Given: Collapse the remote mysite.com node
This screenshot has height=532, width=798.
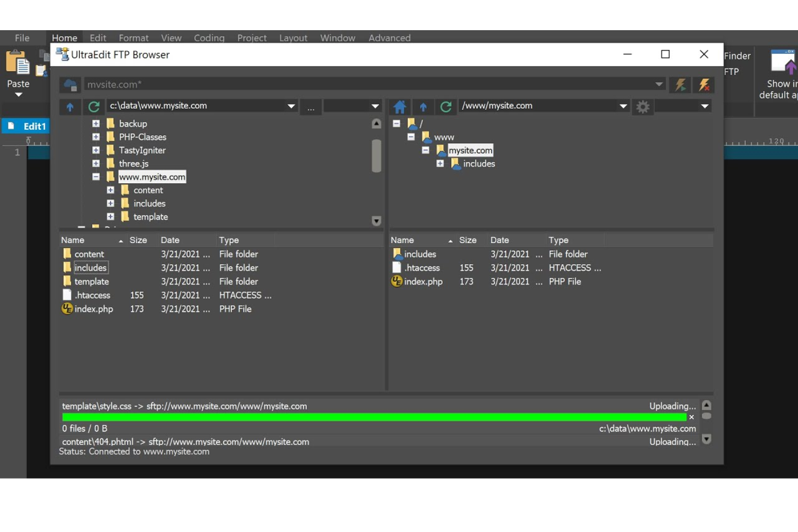Looking at the screenshot, I should point(426,150).
